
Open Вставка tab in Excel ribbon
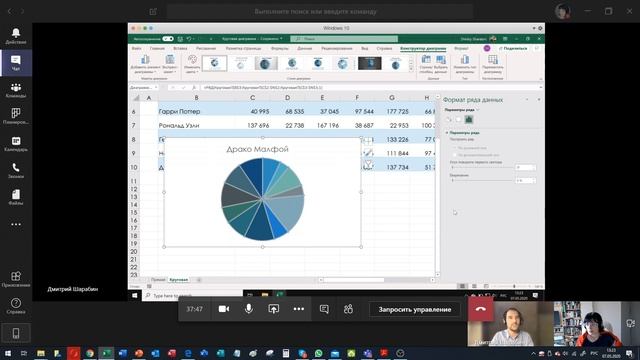pyautogui.click(x=180, y=48)
